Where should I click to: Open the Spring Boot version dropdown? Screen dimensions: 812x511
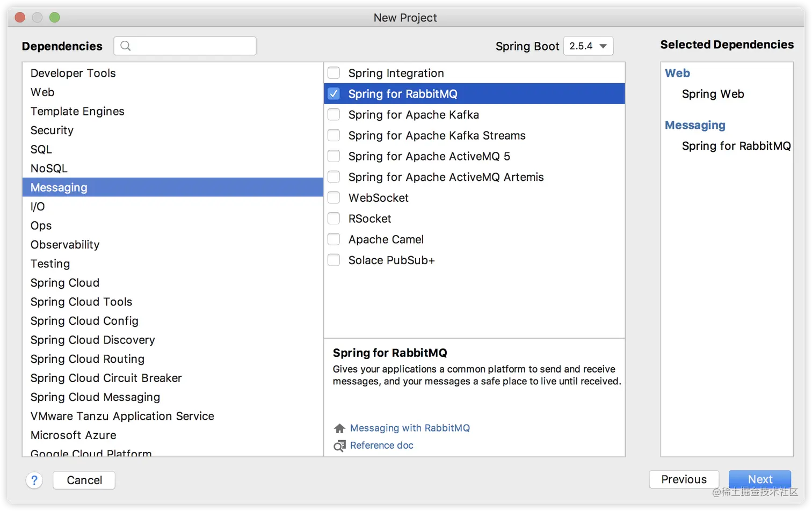click(588, 46)
